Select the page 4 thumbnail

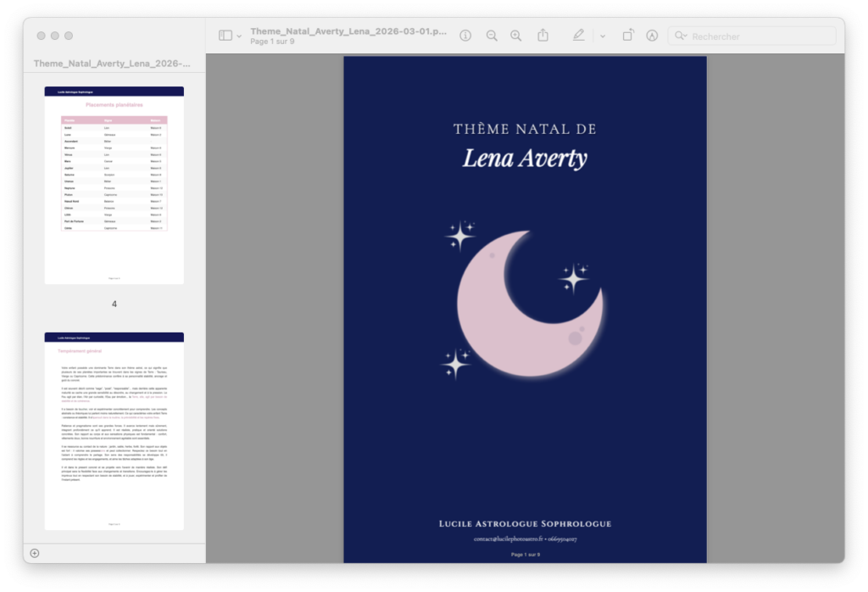(x=114, y=185)
